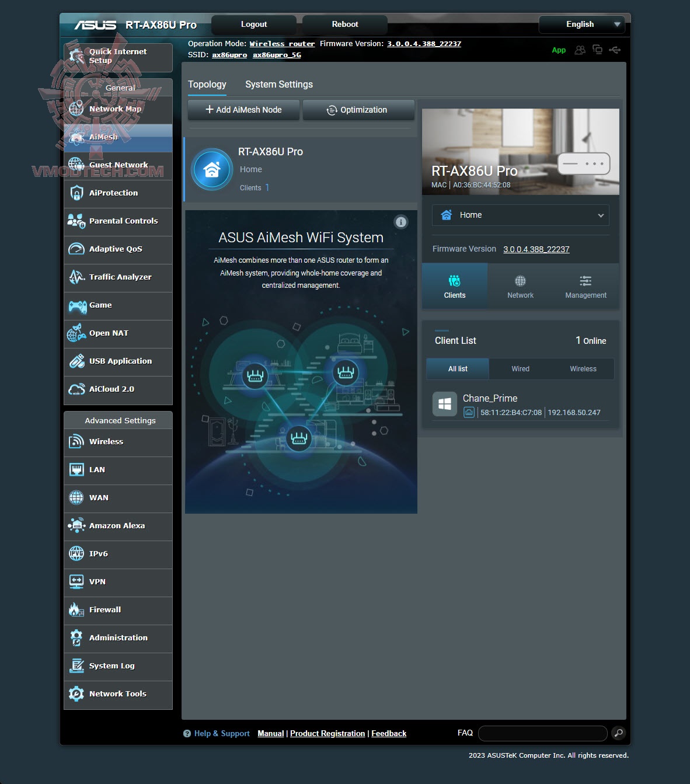The height and width of the screenshot is (784, 690).
Task: Click firmware version link in node panel
Action: [536, 249]
